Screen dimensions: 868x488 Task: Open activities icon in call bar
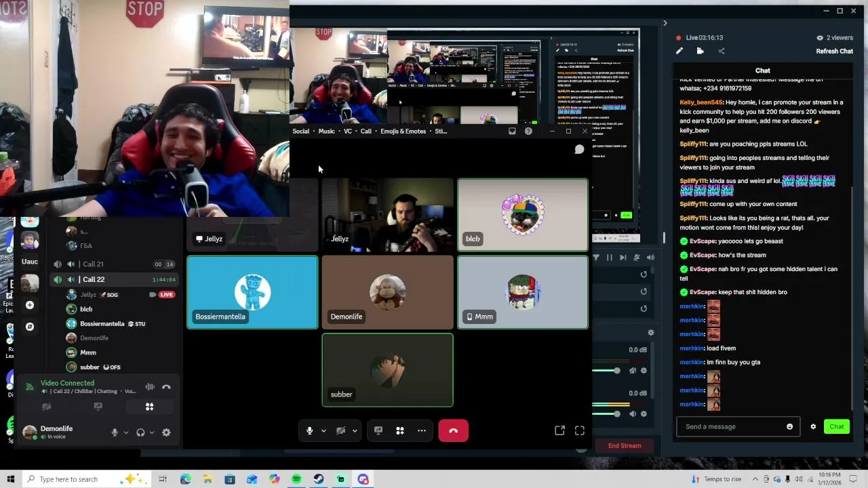[x=400, y=431]
